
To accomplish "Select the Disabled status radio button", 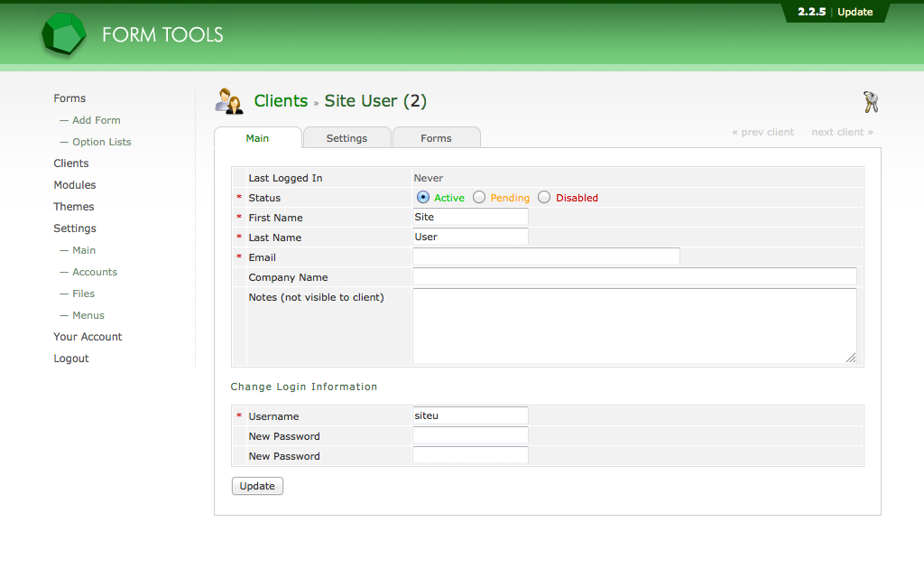I will [x=544, y=197].
